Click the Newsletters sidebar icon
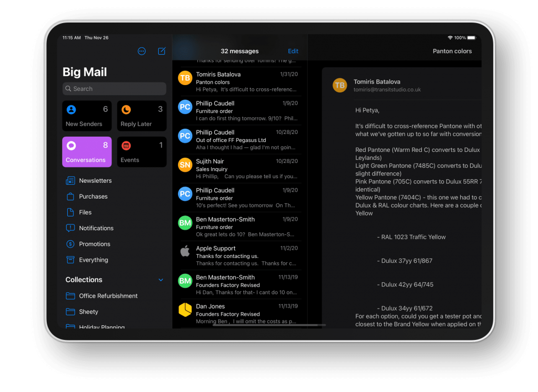This screenshot has width=538, height=392. pyautogui.click(x=70, y=181)
